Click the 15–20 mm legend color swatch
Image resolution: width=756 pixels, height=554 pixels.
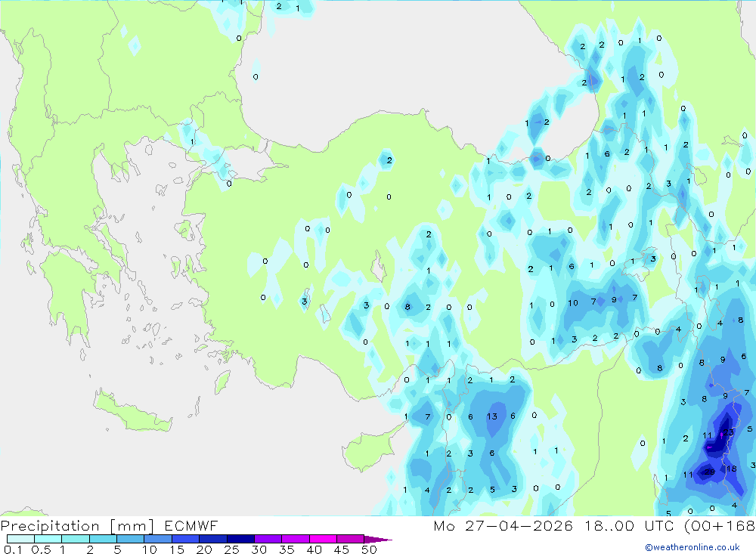[185, 539]
